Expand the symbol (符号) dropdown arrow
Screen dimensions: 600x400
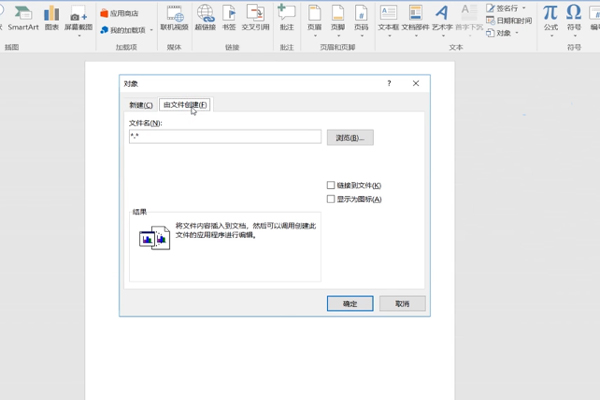pos(575,36)
